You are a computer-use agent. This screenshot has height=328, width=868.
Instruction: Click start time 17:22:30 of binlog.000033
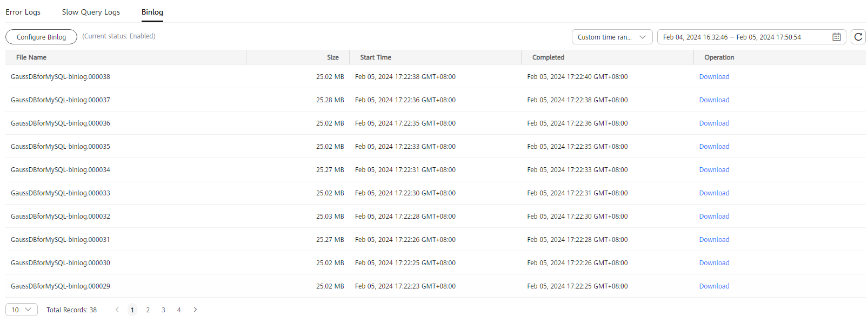(x=405, y=193)
